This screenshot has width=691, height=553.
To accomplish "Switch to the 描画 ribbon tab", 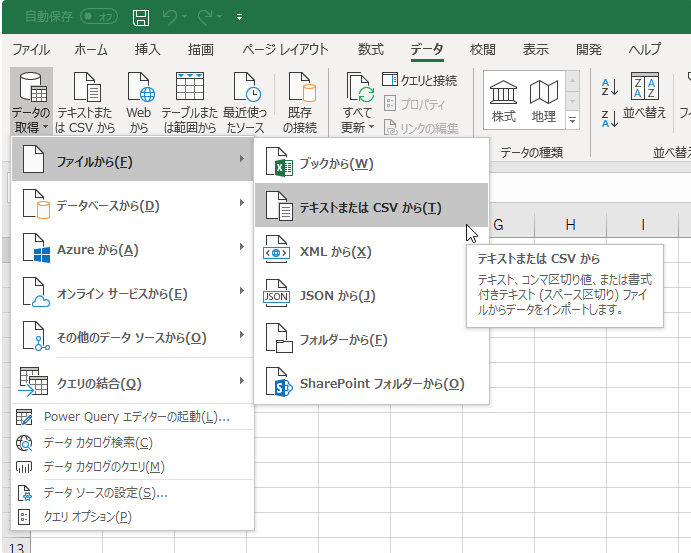I will click(201, 49).
